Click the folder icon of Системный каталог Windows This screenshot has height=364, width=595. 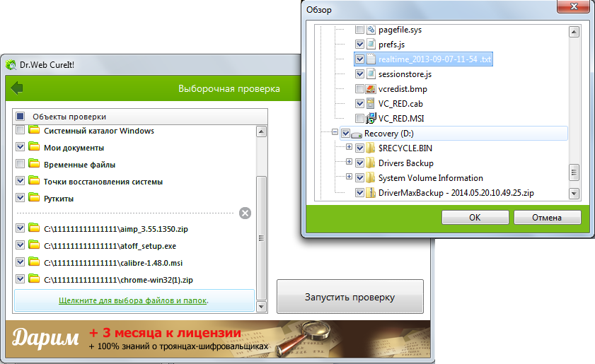pyautogui.click(x=34, y=130)
